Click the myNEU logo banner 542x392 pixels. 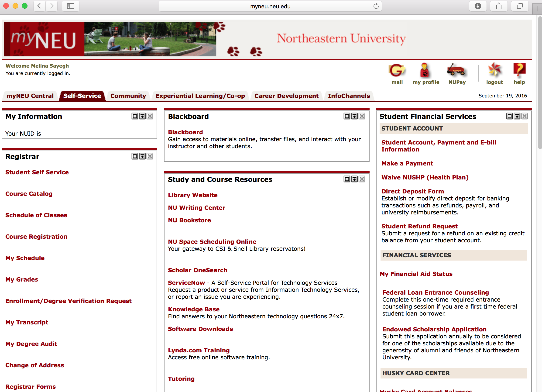[44, 39]
